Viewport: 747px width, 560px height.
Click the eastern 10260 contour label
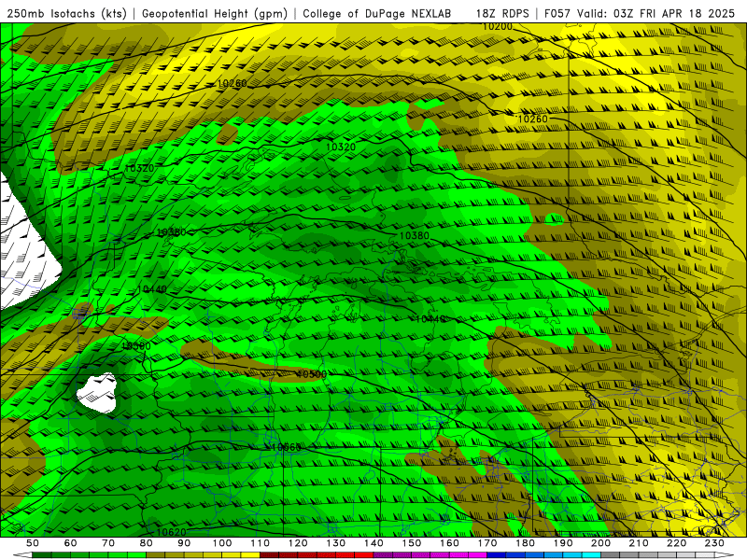532,119
